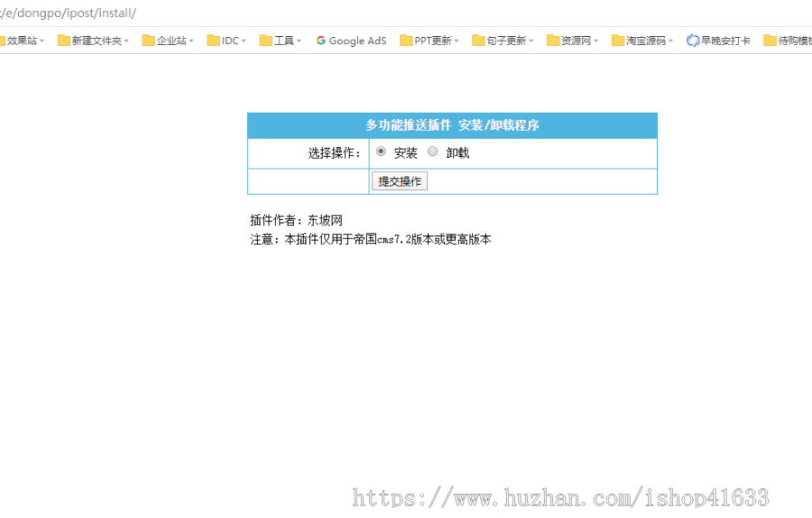
Task: Select the 卸载 radio button
Action: (432, 152)
